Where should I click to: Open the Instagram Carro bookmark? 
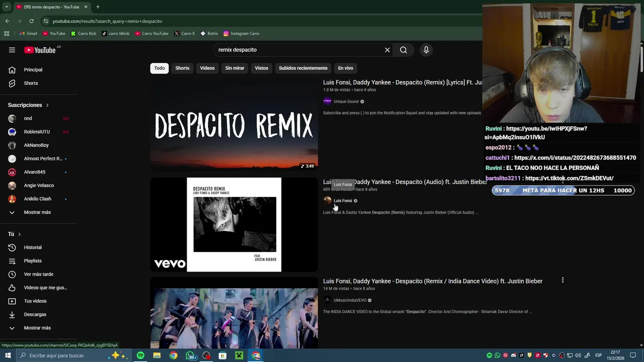(242, 34)
